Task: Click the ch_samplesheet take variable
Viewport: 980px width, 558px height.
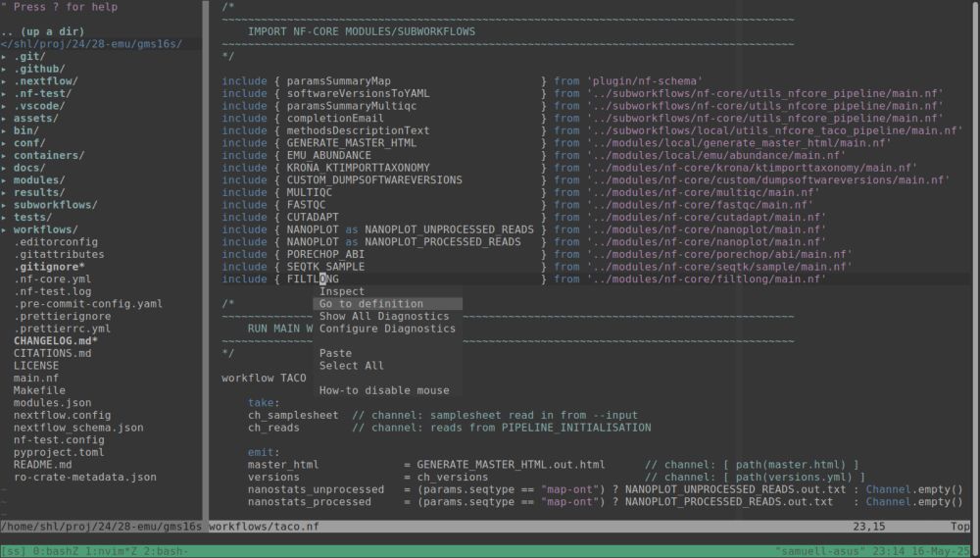Action: tap(293, 416)
